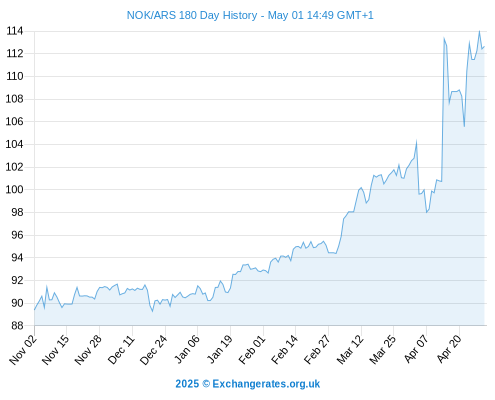The height and width of the screenshot is (400, 495).
Task: Click the Nov 15 date label
Action: pos(56,349)
